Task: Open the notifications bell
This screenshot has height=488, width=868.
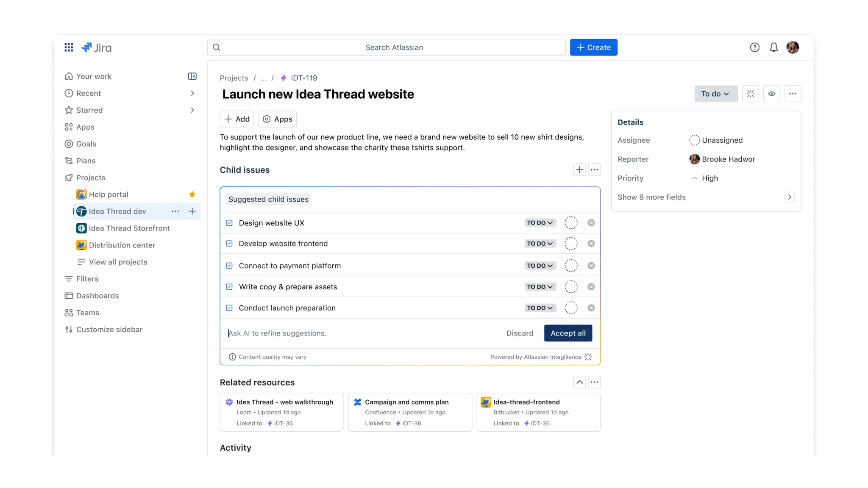Action: click(x=773, y=47)
